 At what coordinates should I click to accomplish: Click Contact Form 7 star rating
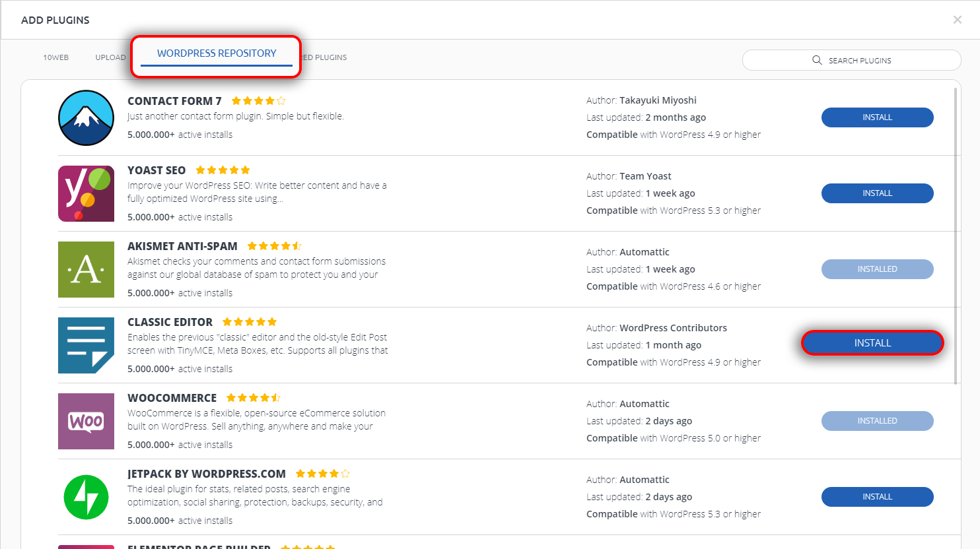point(258,101)
